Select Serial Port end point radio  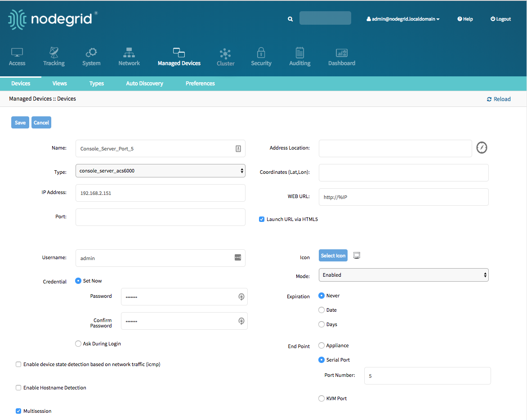pos(322,360)
